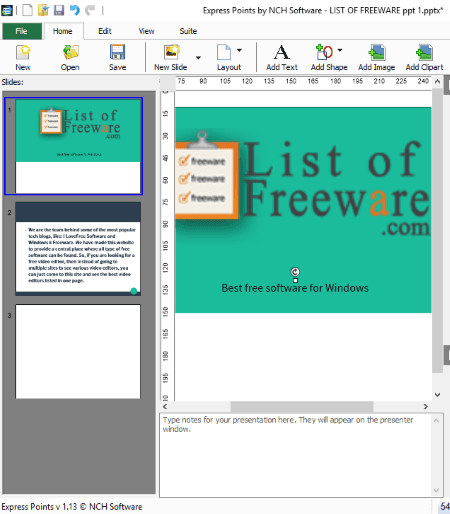This screenshot has height=514, width=450.
Task: Select blank slide 3 thumbnail
Action: [x=78, y=351]
